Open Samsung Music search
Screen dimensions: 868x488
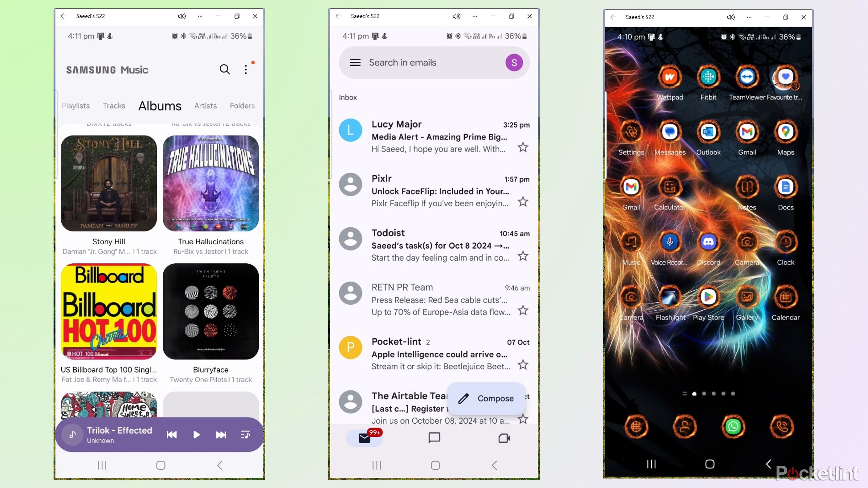pyautogui.click(x=225, y=70)
